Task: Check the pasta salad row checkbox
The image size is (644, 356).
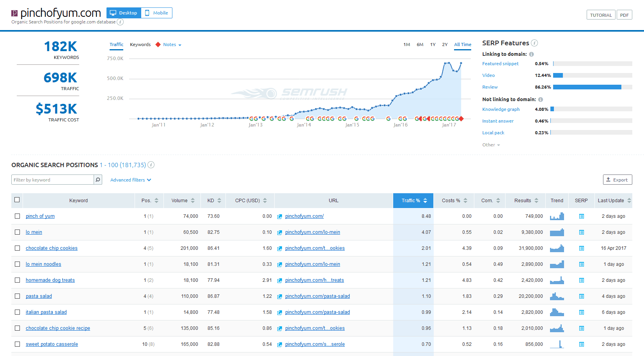Action: coord(17,296)
